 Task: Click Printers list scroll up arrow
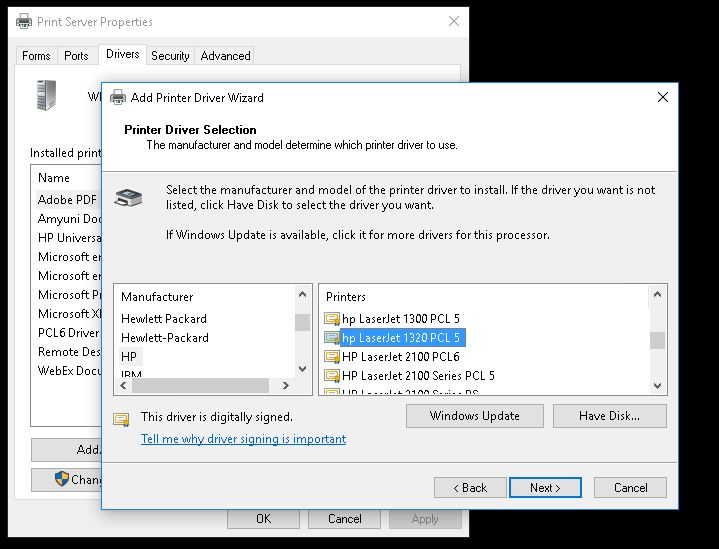pos(657,294)
